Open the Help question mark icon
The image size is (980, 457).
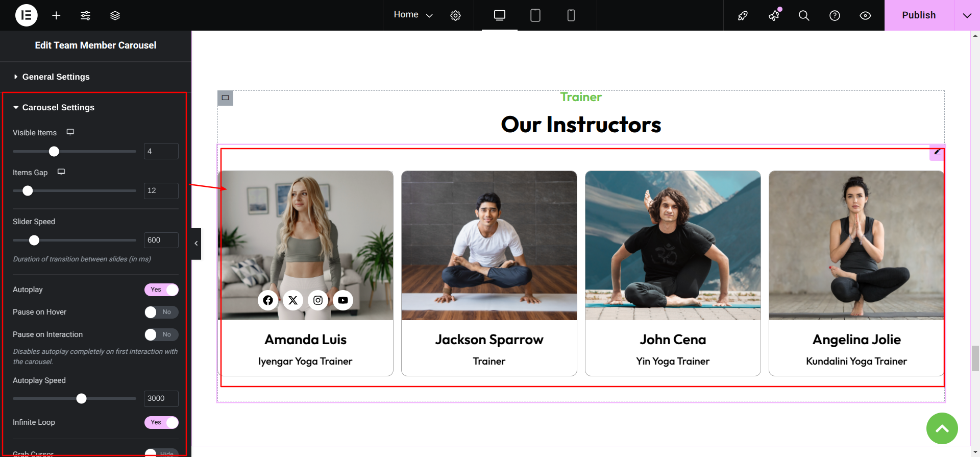click(835, 15)
